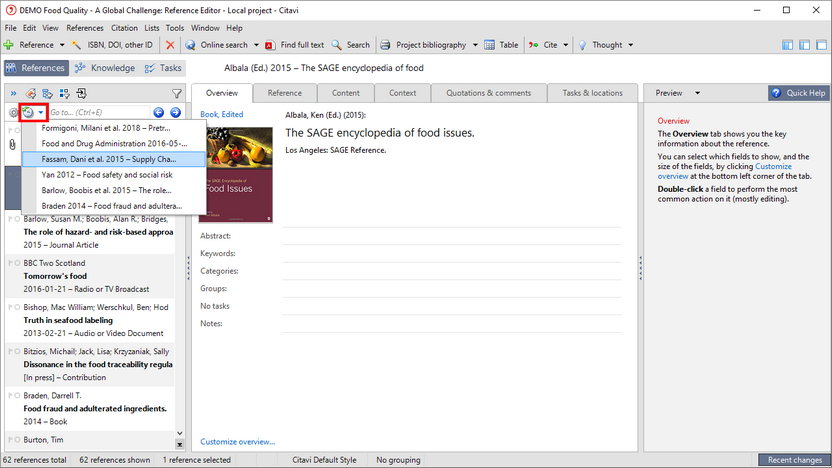Open the Help menu

[x=234, y=28]
